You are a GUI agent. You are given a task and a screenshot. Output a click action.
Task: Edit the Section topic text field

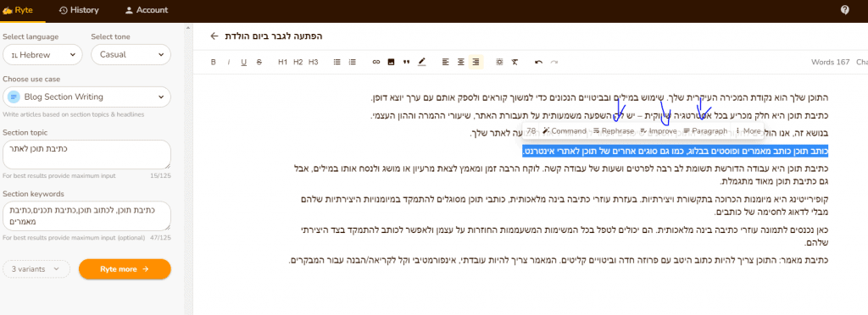87,155
